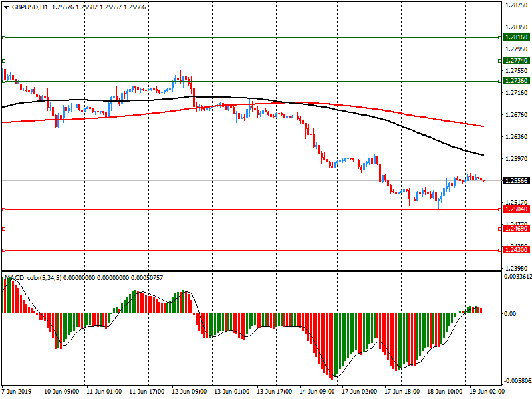Click the 11 Jun 01:00 time label
Image resolution: width=532 pixels, height=399 pixels.
coord(104,392)
